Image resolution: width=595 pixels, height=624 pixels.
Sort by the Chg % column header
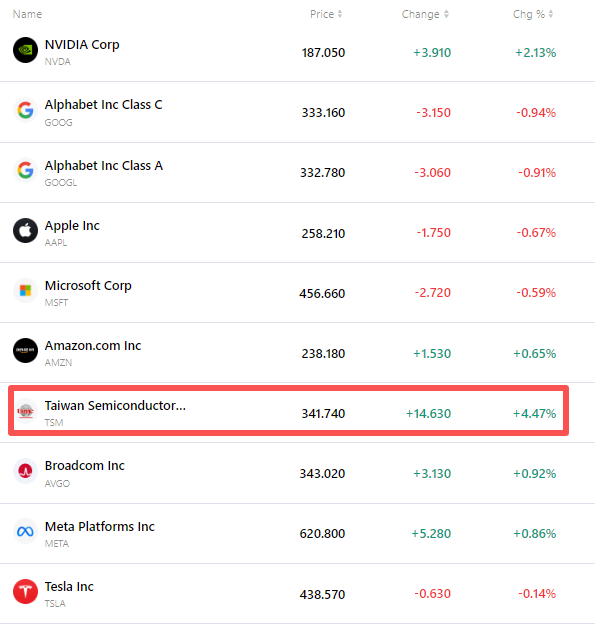coord(533,14)
